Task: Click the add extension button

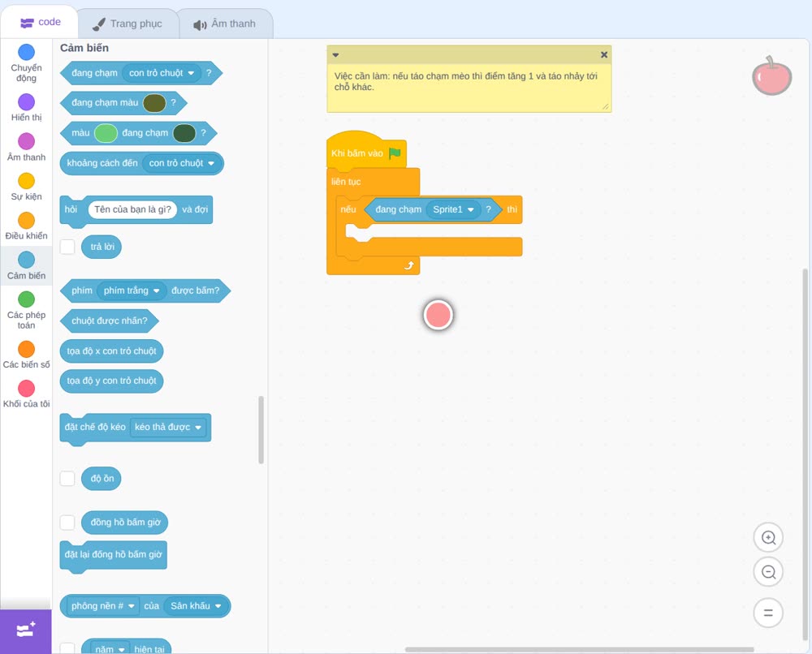Action: [26, 630]
